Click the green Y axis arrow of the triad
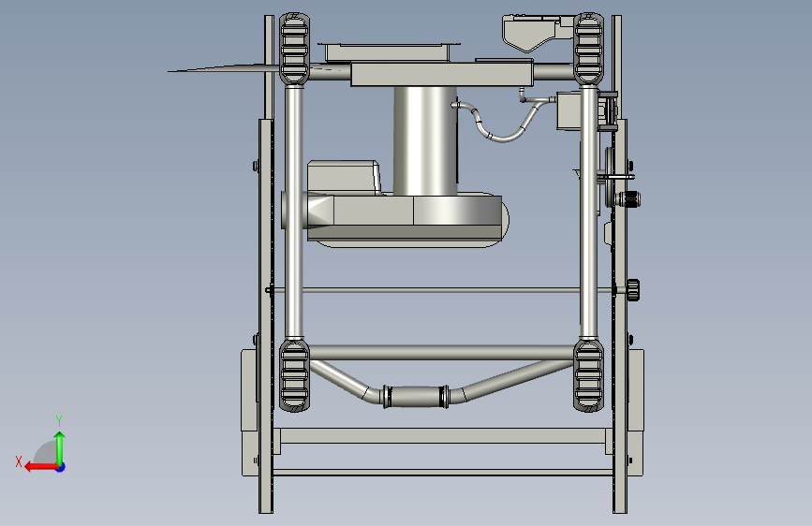 [x=60, y=448]
